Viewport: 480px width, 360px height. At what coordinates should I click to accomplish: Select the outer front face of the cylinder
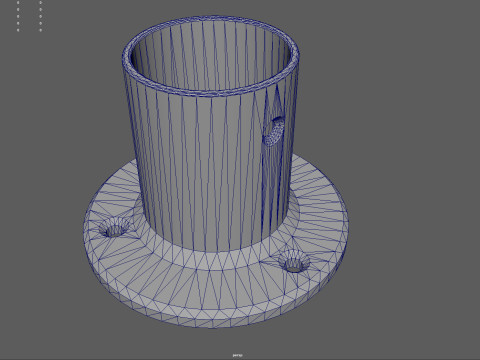(x=207, y=167)
